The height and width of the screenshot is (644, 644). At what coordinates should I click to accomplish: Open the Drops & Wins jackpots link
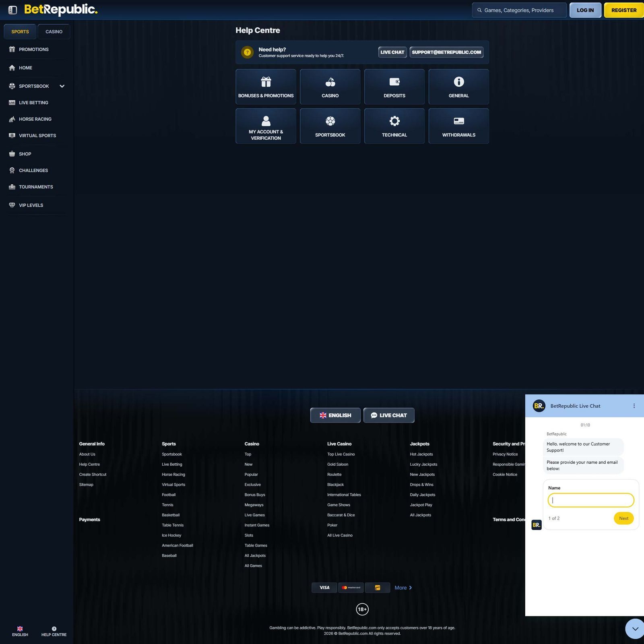(421, 485)
